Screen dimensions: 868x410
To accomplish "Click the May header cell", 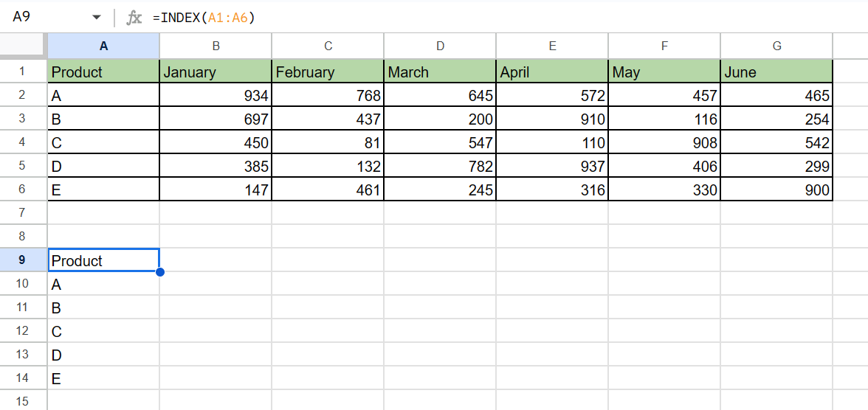I will 664,72.
